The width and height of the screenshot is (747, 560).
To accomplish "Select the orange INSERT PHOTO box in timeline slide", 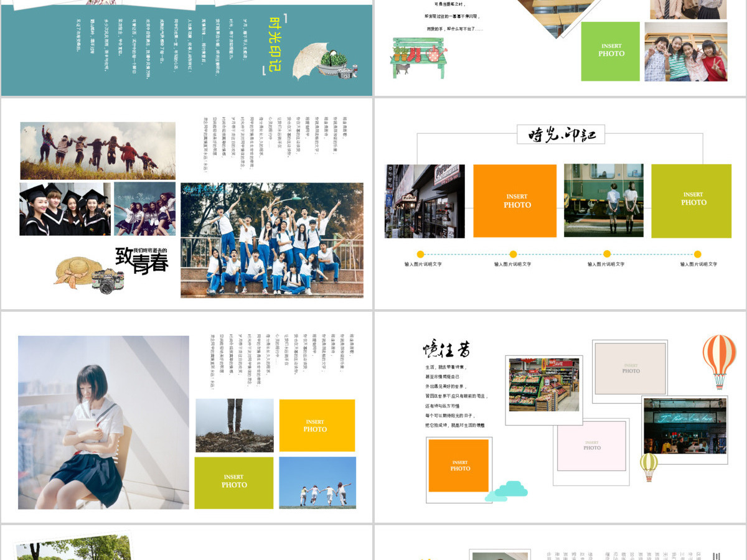I will 515,201.
